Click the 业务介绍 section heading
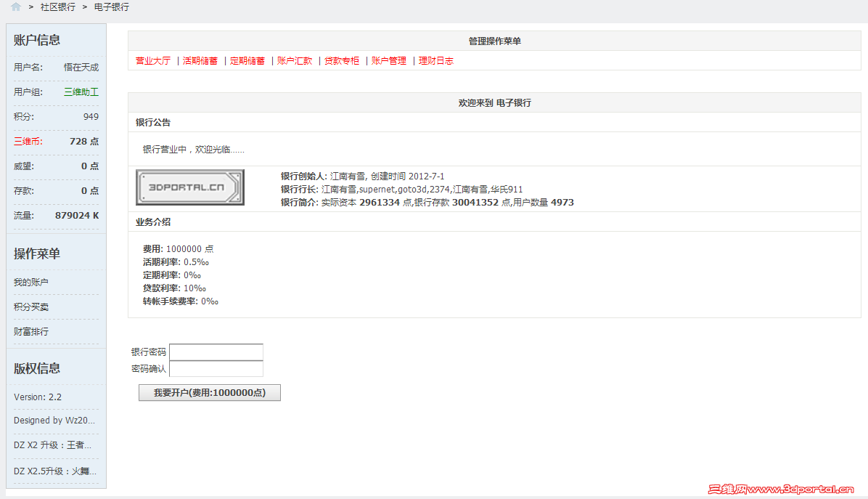The height and width of the screenshot is (499, 868). coord(153,222)
